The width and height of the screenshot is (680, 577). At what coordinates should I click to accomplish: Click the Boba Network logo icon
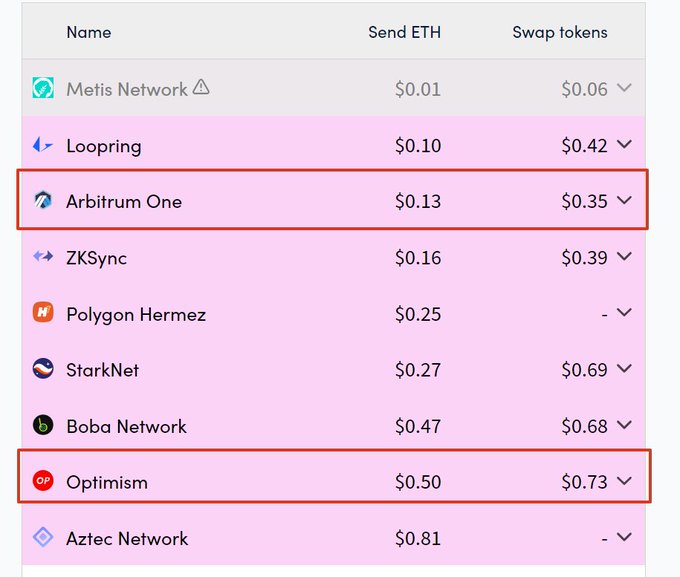tap(43, 425)
